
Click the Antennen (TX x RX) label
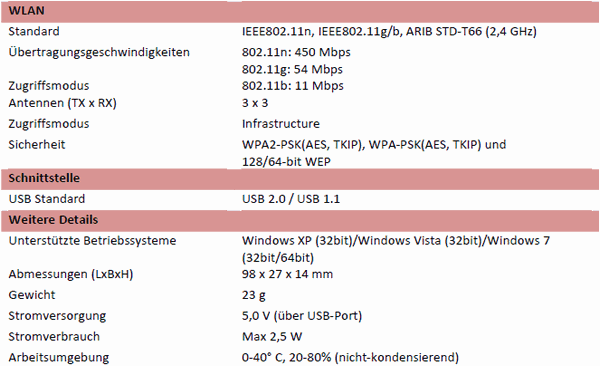coord(62,103)
